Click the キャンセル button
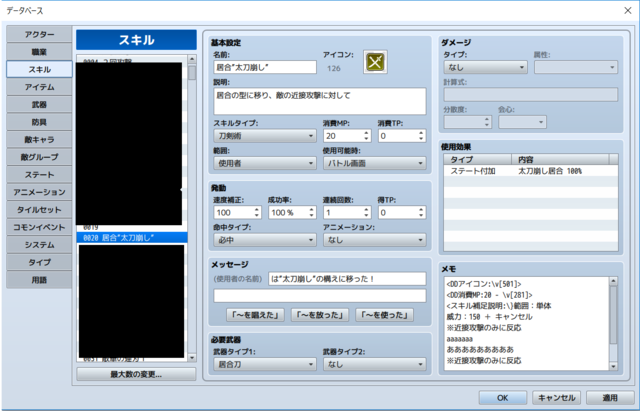 (x=556, y=398)
